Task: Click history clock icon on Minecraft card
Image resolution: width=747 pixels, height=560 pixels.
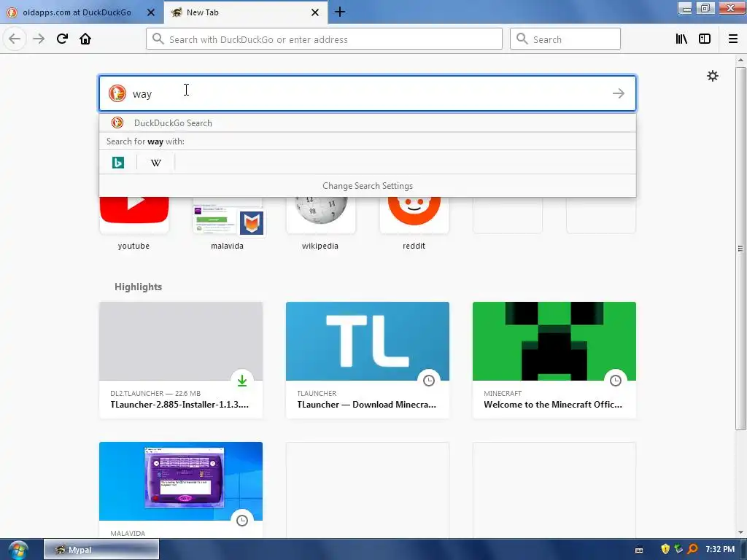Action: [616, 381]
